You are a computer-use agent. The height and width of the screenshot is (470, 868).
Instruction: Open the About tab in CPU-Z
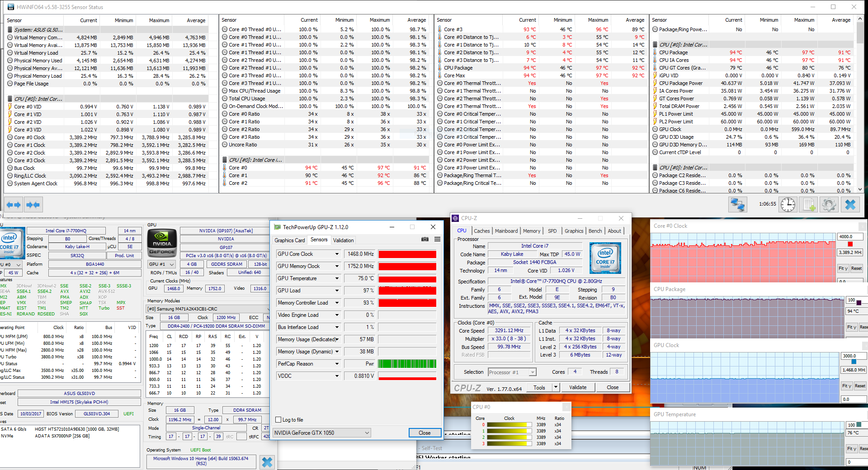pyautogui.click(x=614, y=231)
